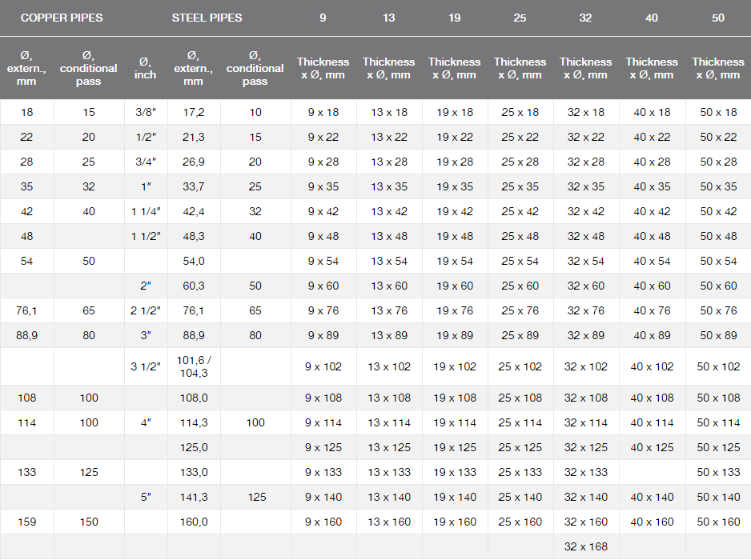751x560 pixels.
Task: Click the 19 x 76 cell
Action: tap(454, 311)
